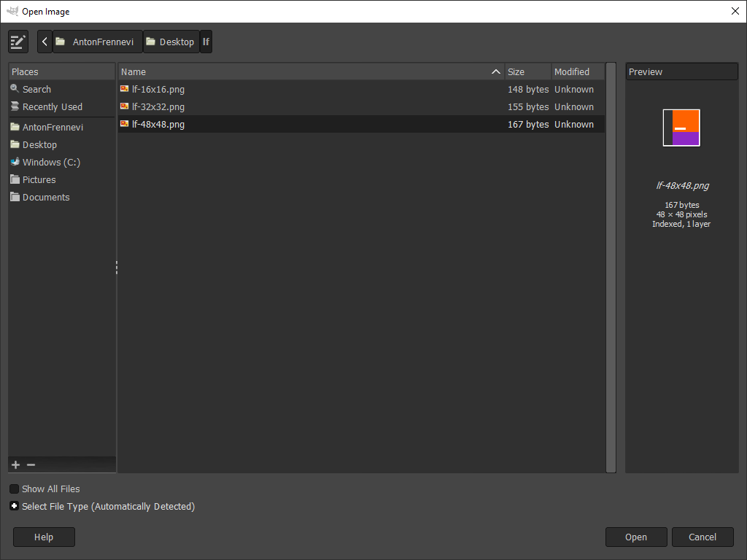Sort files by the Name column header
The width and height of the screenshot is (747, 560).
tap(311, 71)
